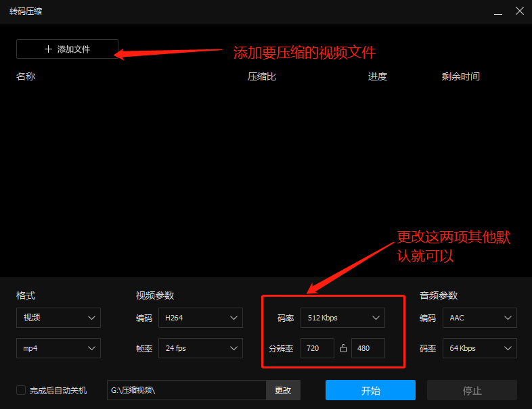The width and height of the screenshot is (532, 409).
Task: Click the 视频参数 section label
Action: tap(155, 295)
